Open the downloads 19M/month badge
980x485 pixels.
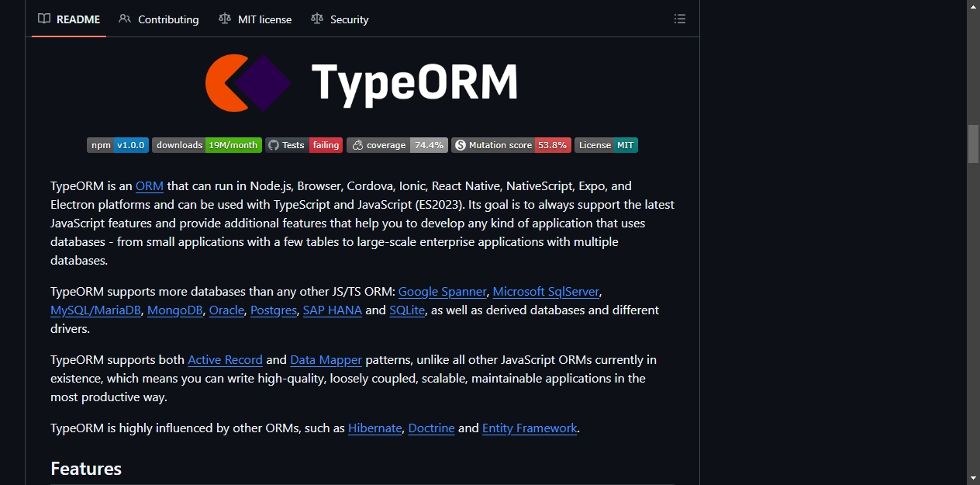[207, 145]
